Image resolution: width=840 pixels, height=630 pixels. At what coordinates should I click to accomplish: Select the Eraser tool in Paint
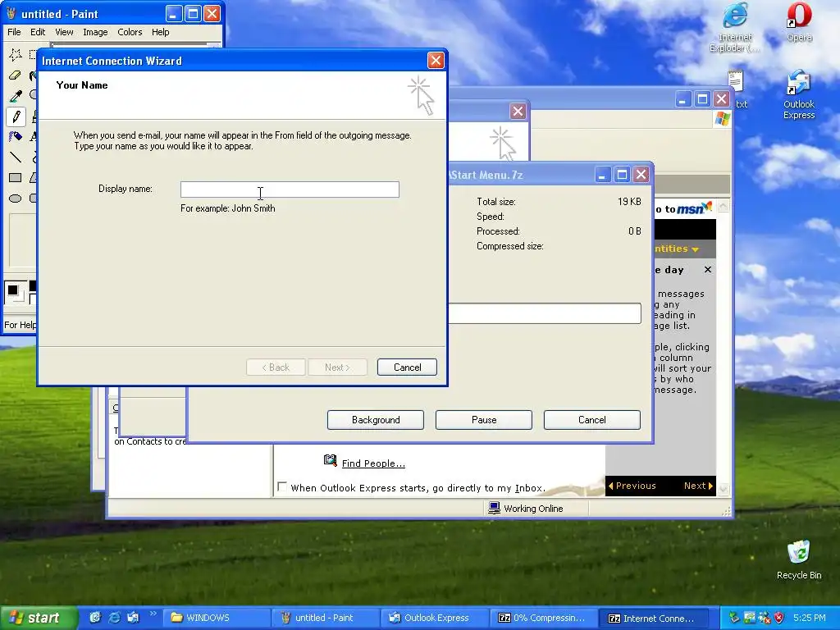[15, 75]
